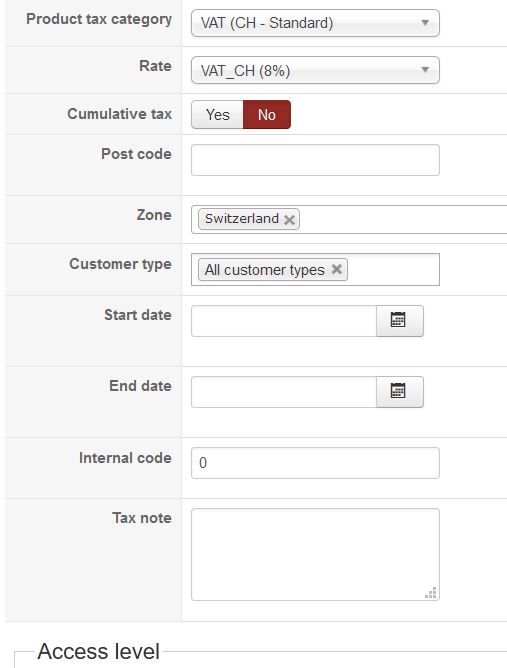Click the Switzerland tag label
The image size is (507, 668).
click(242, 219)
